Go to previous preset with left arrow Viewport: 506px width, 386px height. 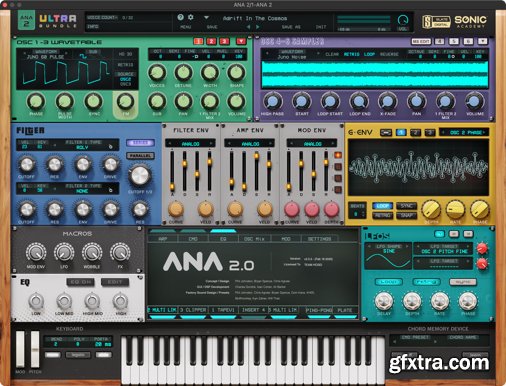click(248, 27)
